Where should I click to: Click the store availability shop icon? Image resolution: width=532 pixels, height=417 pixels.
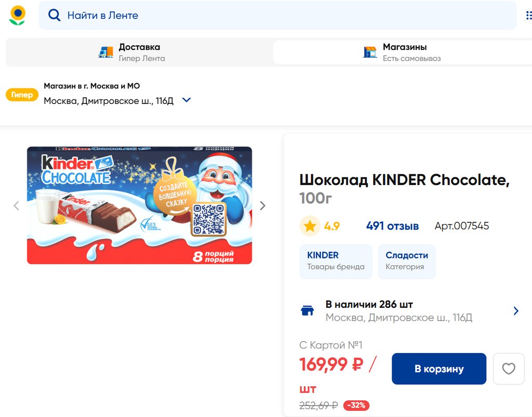pos(308,311)
